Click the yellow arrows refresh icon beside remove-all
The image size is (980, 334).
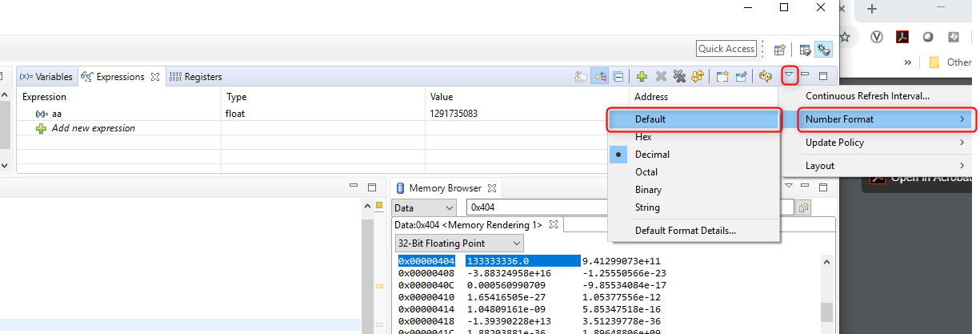[x=697, y=77]
